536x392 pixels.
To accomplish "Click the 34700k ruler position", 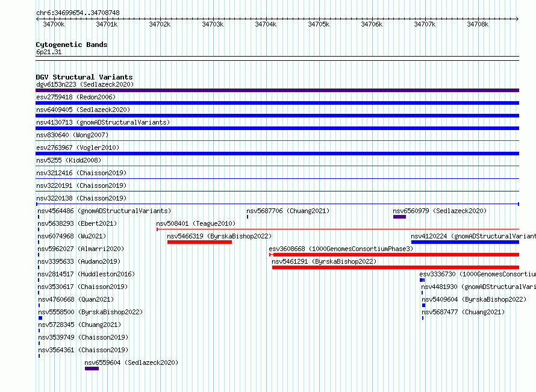I will coord(54,24).
